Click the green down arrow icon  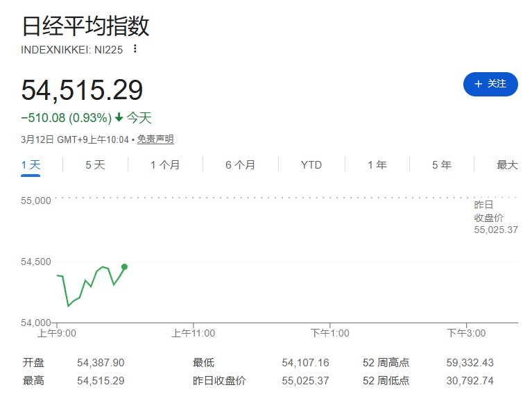pos(119,119)
